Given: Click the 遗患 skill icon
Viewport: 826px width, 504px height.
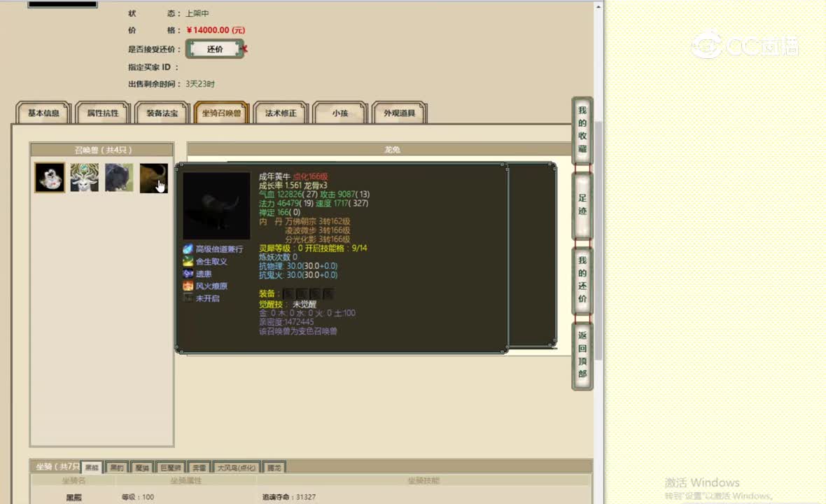Looking at the screenshot, I should [188, 273].
